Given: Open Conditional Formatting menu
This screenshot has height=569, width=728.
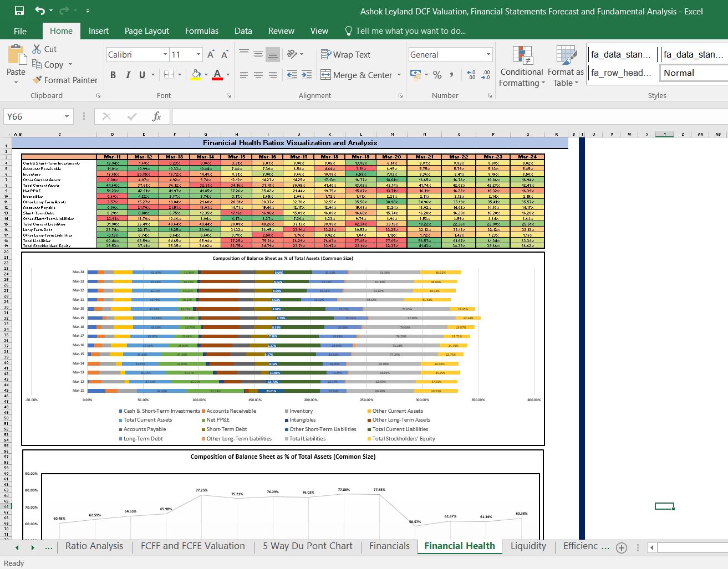Looking at the screenshot, I should tap(522, 66).
